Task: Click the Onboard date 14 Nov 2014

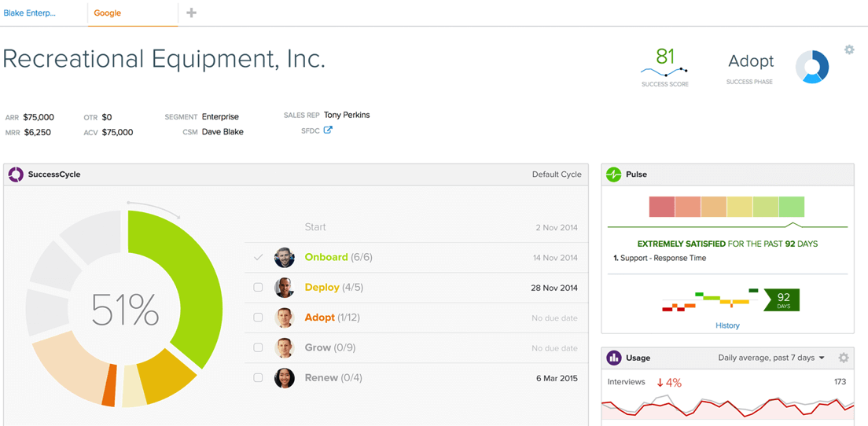Action: pyautogui.click(x=555, y=258)
